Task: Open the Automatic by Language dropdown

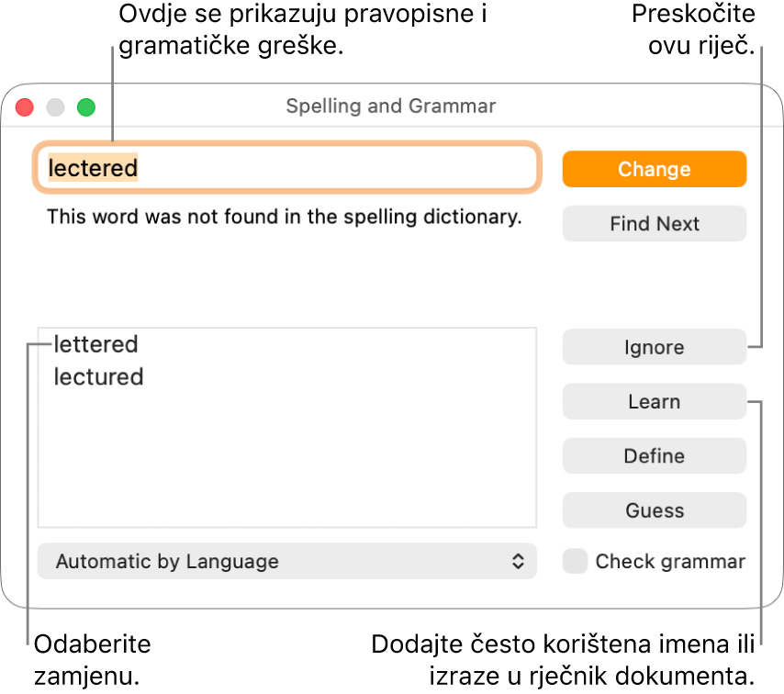Action: 287,561
